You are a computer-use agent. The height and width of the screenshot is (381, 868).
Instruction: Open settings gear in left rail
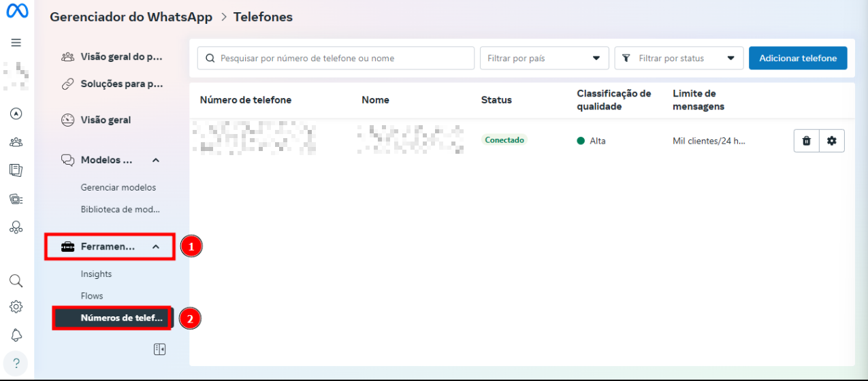coord(16,307)
